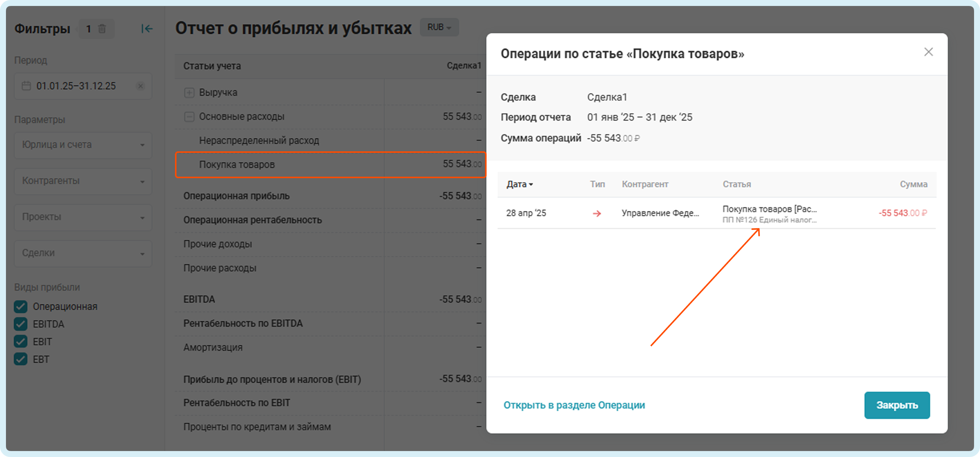This screenshot has width=980, height=457.
Task: Collapse the filters sidebar with the arrow icon
Action: 146,29
